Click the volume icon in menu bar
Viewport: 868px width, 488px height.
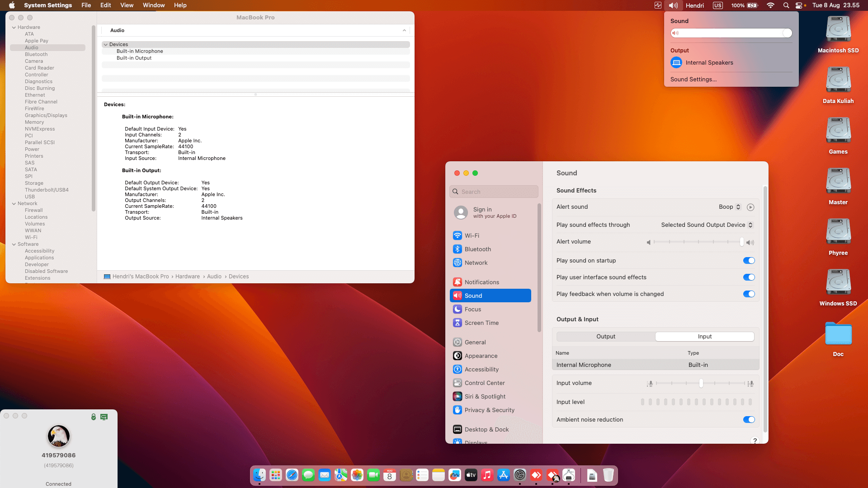[x=673, y=5]
